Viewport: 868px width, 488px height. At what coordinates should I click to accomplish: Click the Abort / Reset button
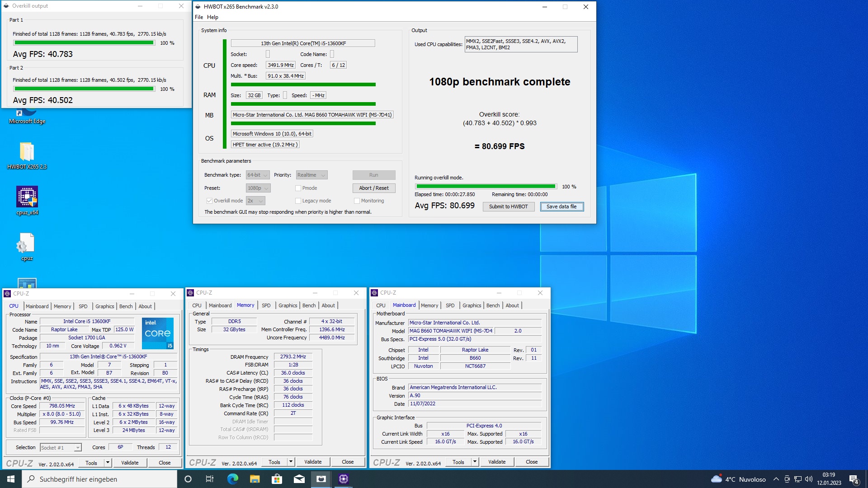click(x=374, y=188)
